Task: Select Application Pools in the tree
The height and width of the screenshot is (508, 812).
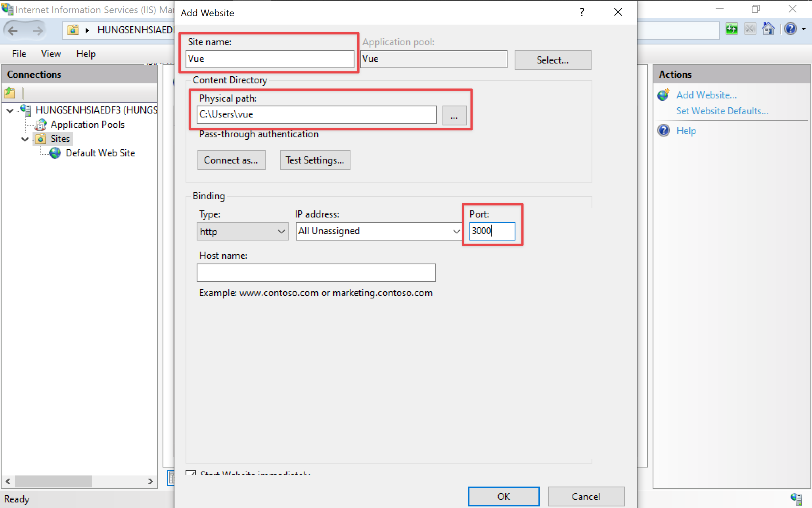Action: pos(88,125)
